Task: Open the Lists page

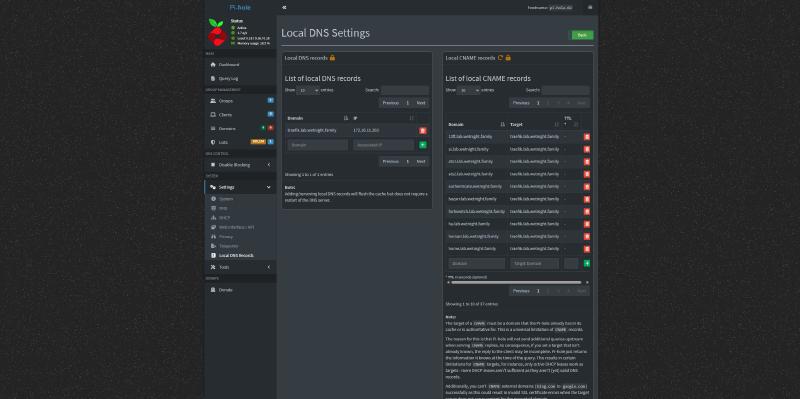Action: click(x=240, y=142)
